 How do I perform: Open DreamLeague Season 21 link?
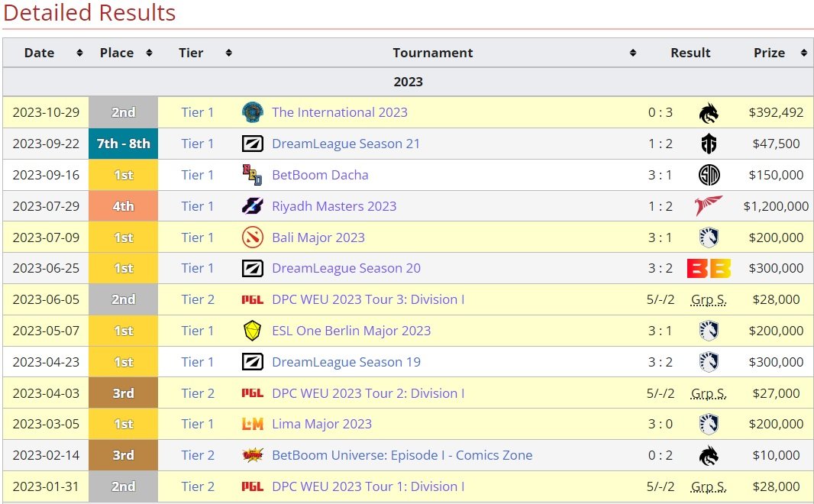346,144
